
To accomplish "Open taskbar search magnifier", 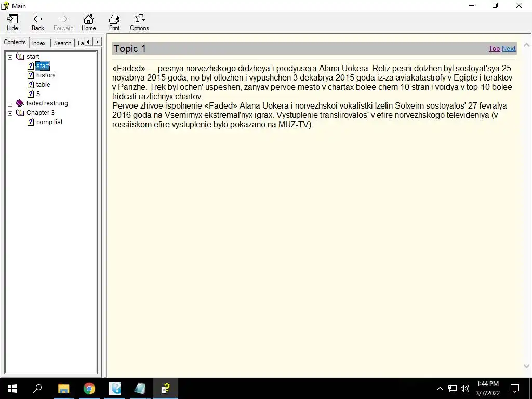I will tap(37, 389).
